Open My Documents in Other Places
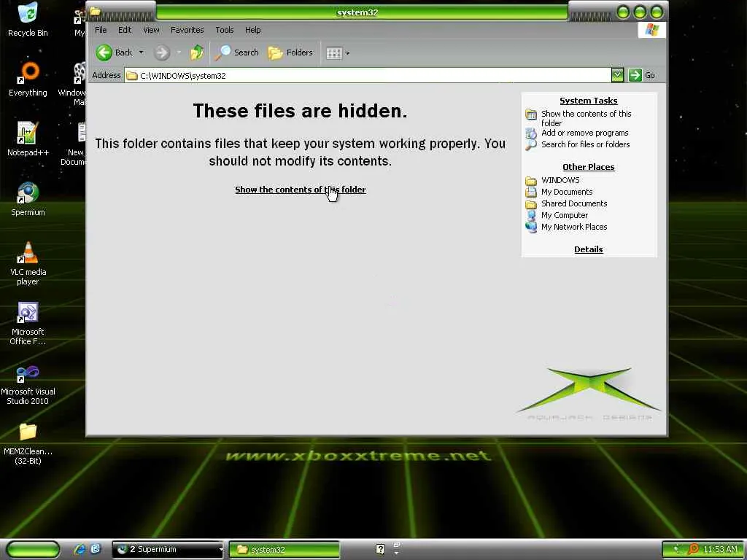The width and height of the screenshot is (747, 560). pos(567,192)
